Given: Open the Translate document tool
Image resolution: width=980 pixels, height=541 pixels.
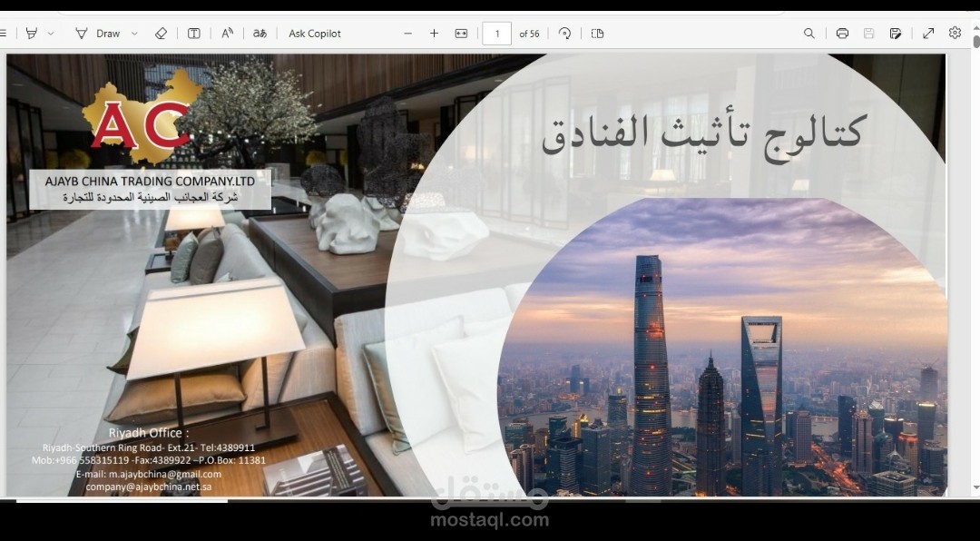Looking at the screenshot, I should (260, 34).
